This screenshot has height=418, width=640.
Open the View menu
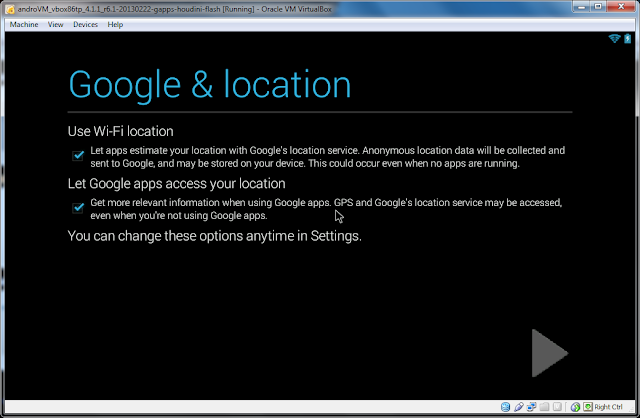[56, 24]
